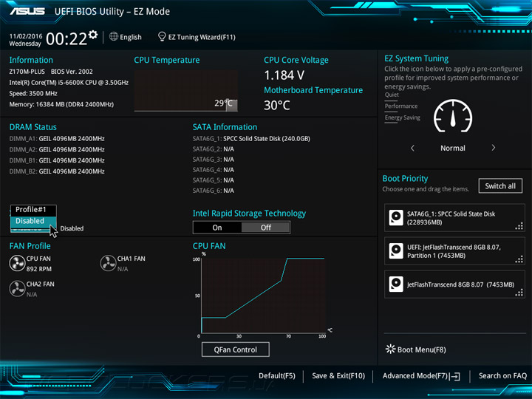This screenshot has width=532, height=399.
Task: Click the 1.184 V core voltage value
Action: (284, 75)
